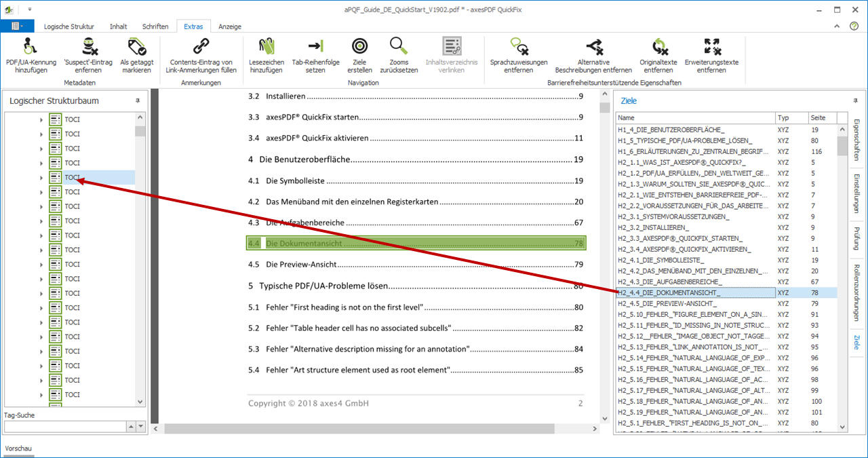868x458 pixels.
Task: Click Sprachzuweisungen entfernen icon
Action: 519,46
